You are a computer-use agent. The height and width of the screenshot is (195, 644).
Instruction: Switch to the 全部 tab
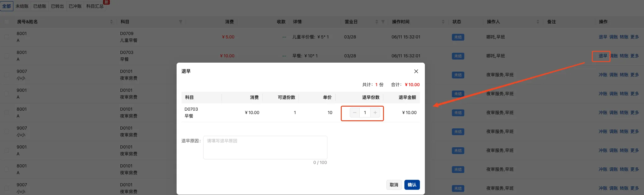[x=7, y=6]
